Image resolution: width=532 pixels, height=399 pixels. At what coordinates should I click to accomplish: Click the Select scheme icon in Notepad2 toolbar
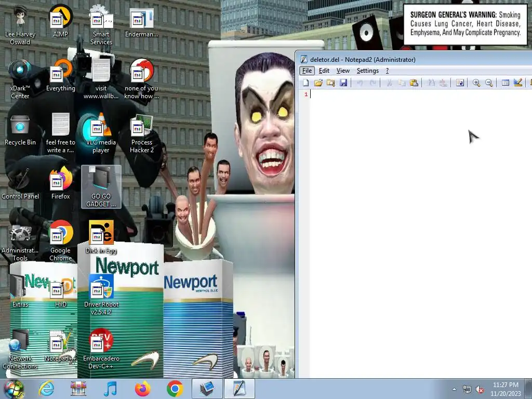point(505,83)
